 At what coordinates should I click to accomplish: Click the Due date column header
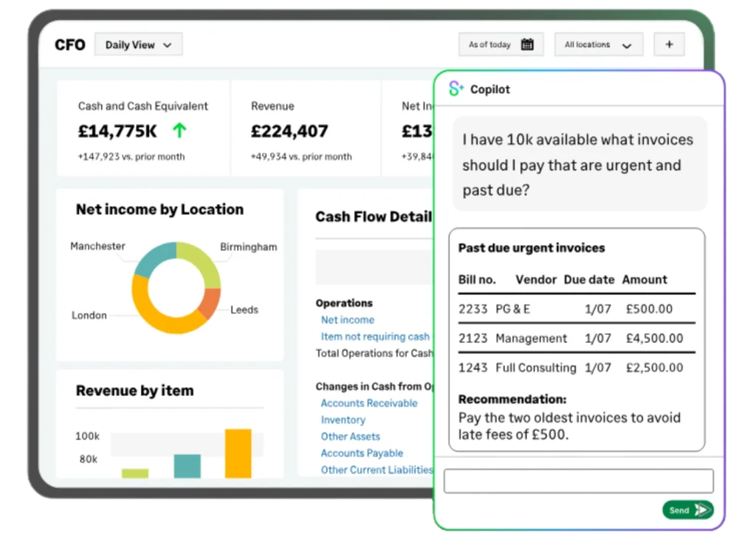tap(588, 279)
